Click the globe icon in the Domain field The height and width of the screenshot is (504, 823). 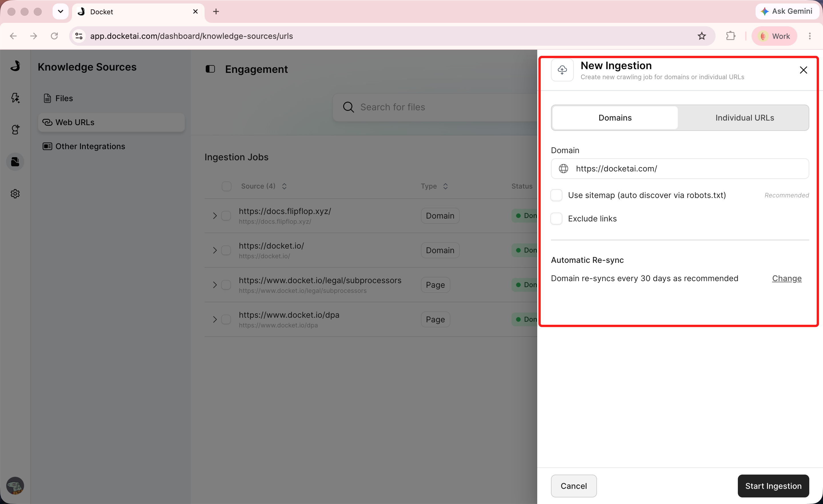click(x=564, y=169)
